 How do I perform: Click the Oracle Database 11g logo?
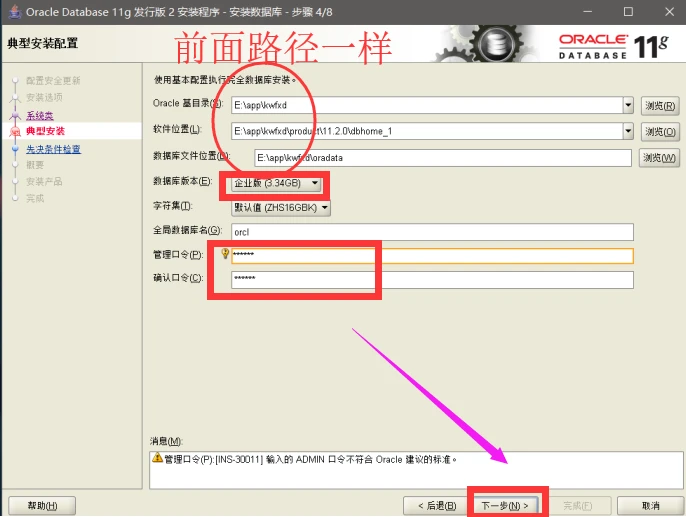[x=614, y=46]
